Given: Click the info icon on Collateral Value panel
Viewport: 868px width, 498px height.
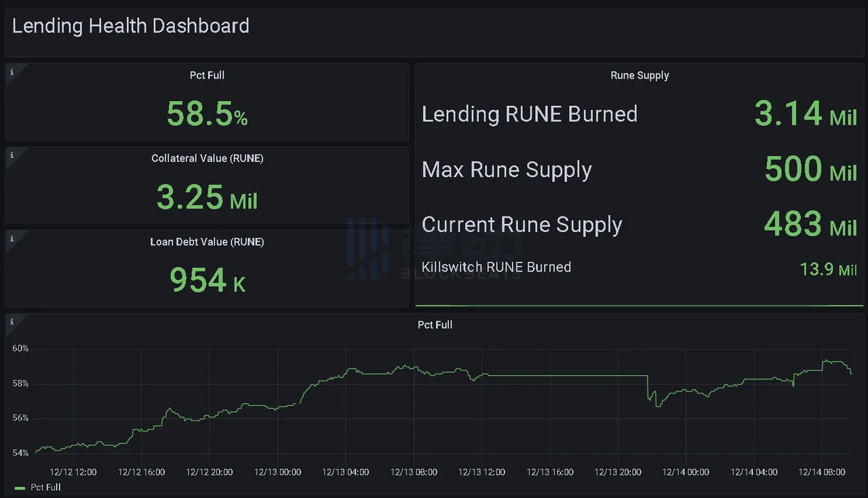Looking at the screenshot, I should 12,155.
